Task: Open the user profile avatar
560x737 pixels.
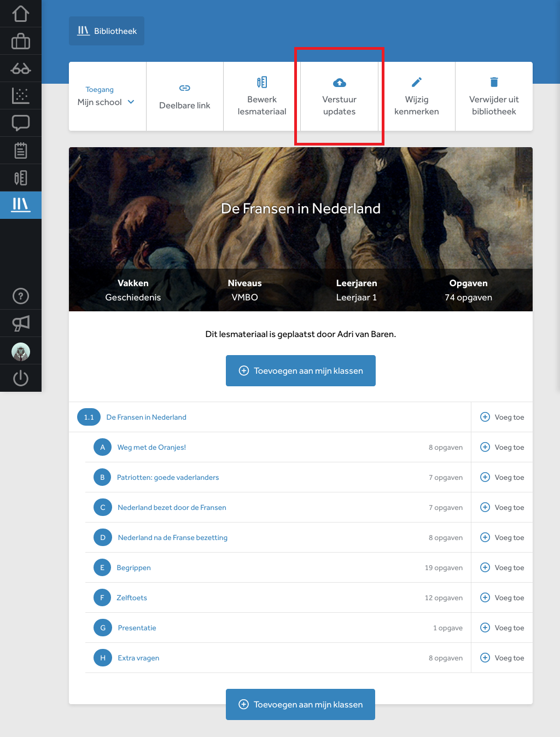Action: click(x=21, y=351)
